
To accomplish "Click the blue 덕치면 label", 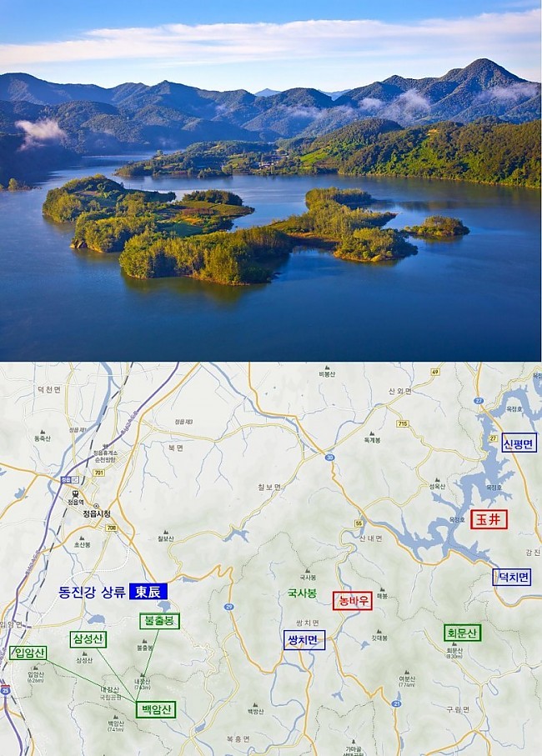I will [512, 577].
